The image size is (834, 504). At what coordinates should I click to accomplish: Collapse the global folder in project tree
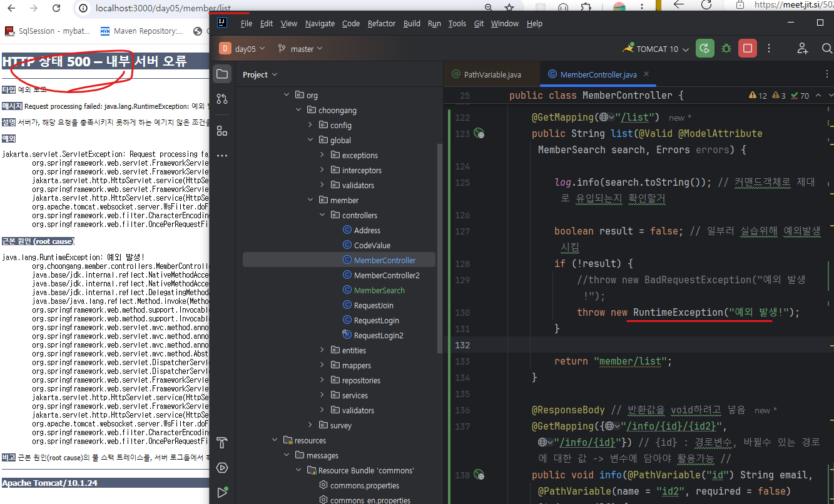pyautogui.click(x=311, y=140)
